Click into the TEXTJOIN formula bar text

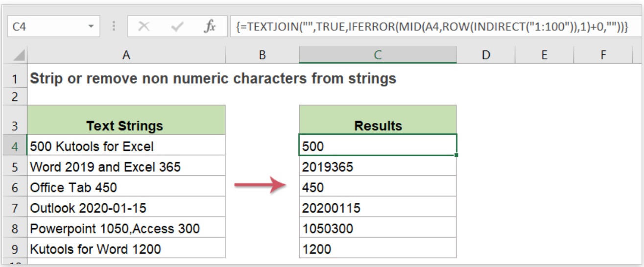coord(431,27)
